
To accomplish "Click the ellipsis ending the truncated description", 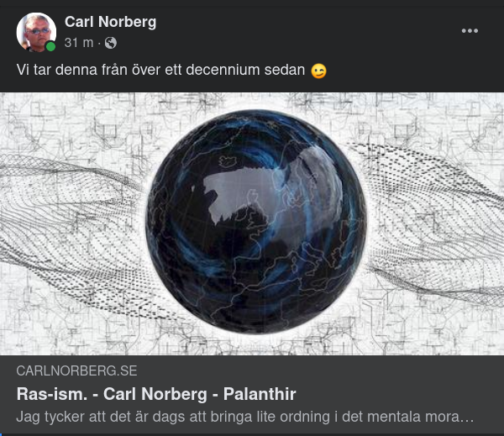I will coord(470,416).
